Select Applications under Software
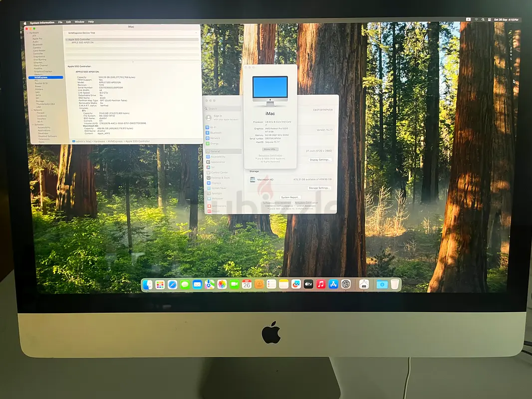The image size is (532, 399). (44, 131)
